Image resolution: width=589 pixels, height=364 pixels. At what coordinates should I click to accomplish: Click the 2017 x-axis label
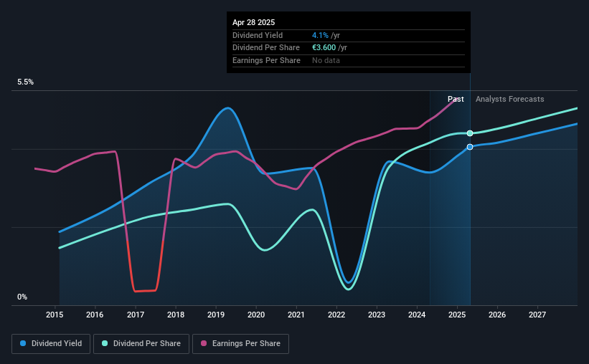point(136,315)
